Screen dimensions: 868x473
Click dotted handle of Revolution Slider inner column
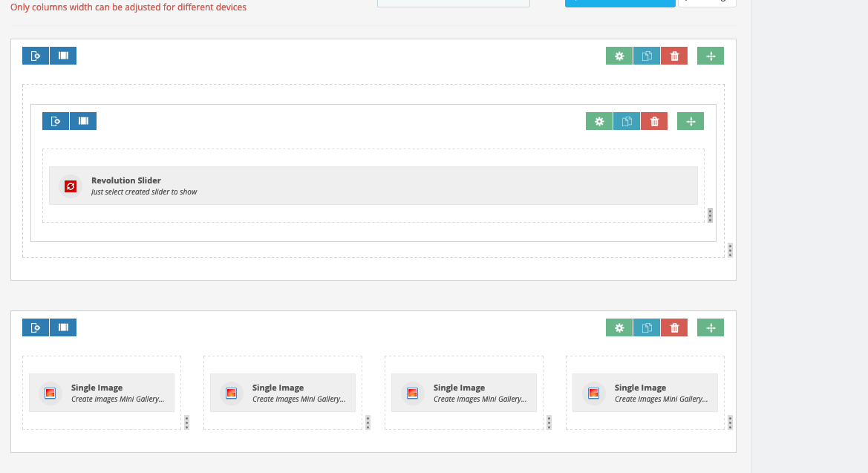711,215
